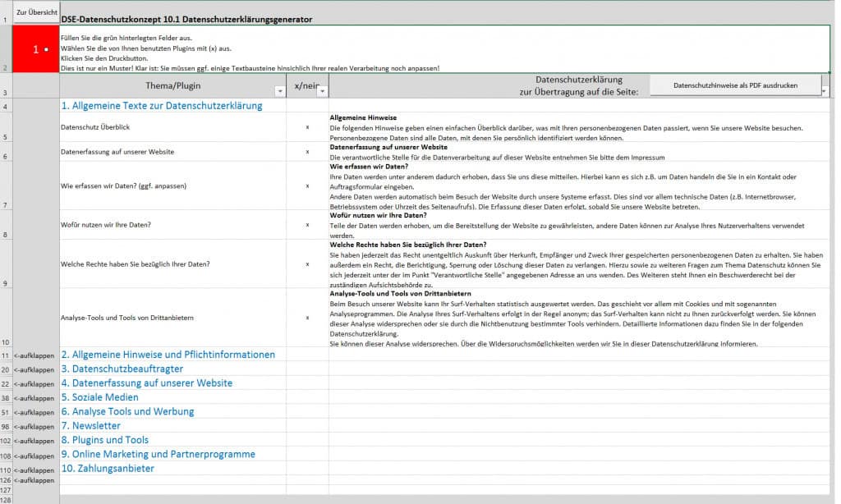Open the Datenschutzerklärung column filter arrow

(x=824, y=91)
